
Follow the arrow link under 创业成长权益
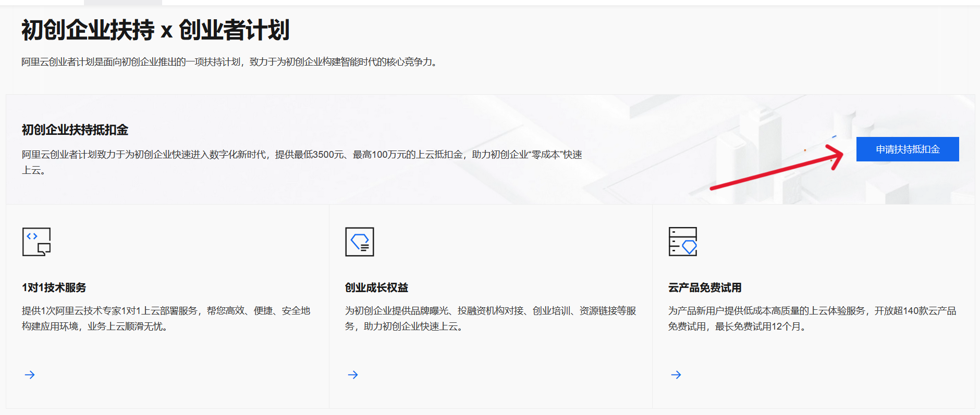353,375
